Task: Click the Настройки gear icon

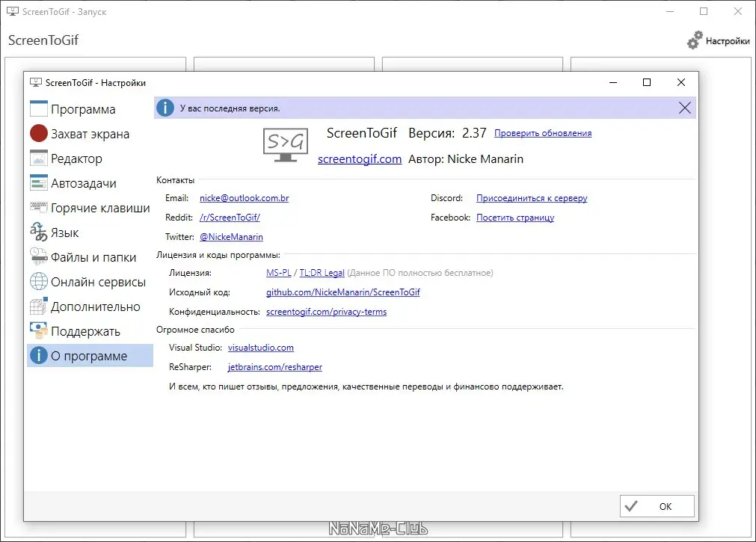Action: (x=695, y=40)
